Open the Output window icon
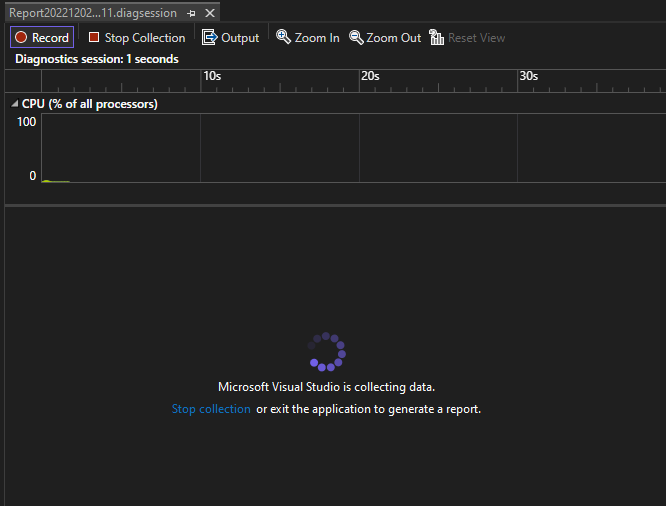The image size is (666, 506). coord(209,37)
